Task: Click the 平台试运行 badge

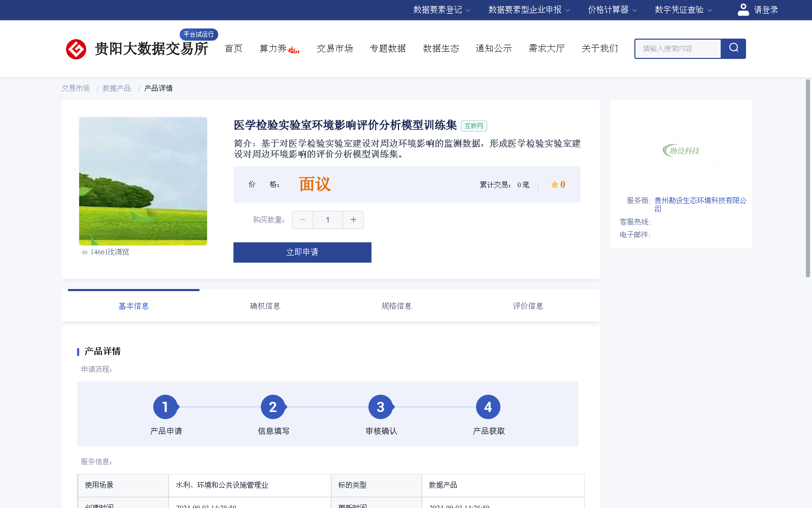Action: pyautogui.click(x=199, y=35)
